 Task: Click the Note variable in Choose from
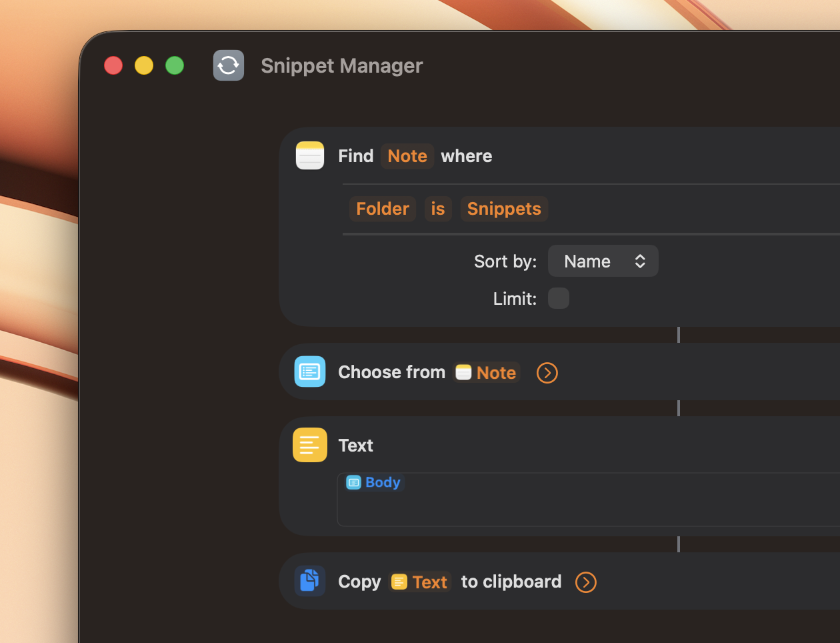pyautogui.click(x=487, y=372)
